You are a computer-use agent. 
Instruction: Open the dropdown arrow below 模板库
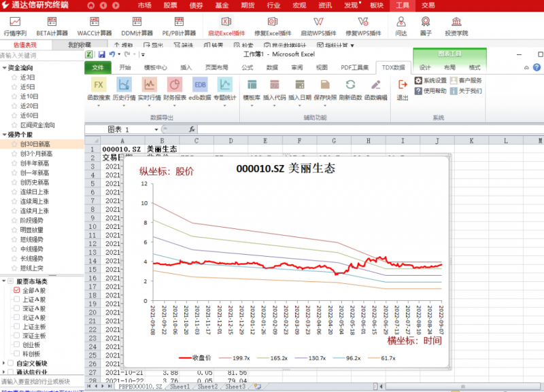(252, 105)
